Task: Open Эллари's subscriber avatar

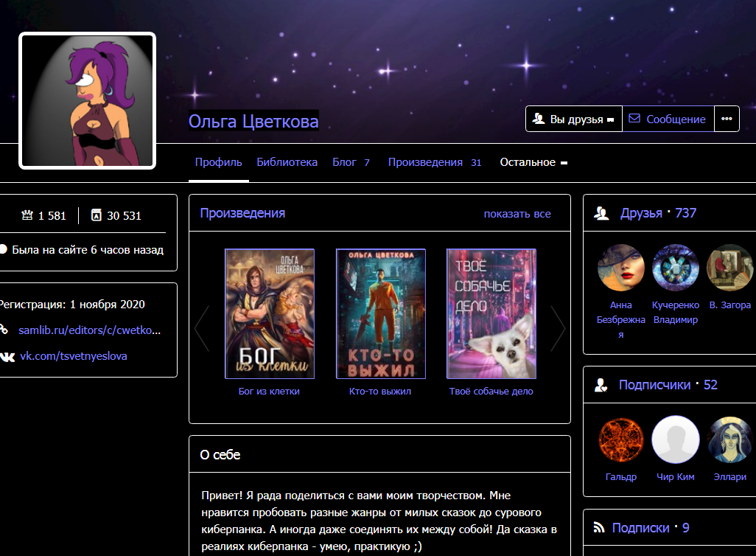Action: tap(728, 439)
